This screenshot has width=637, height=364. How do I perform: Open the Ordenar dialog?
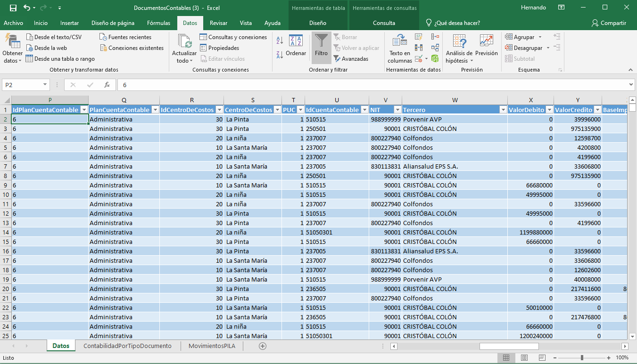pos(296,46)
